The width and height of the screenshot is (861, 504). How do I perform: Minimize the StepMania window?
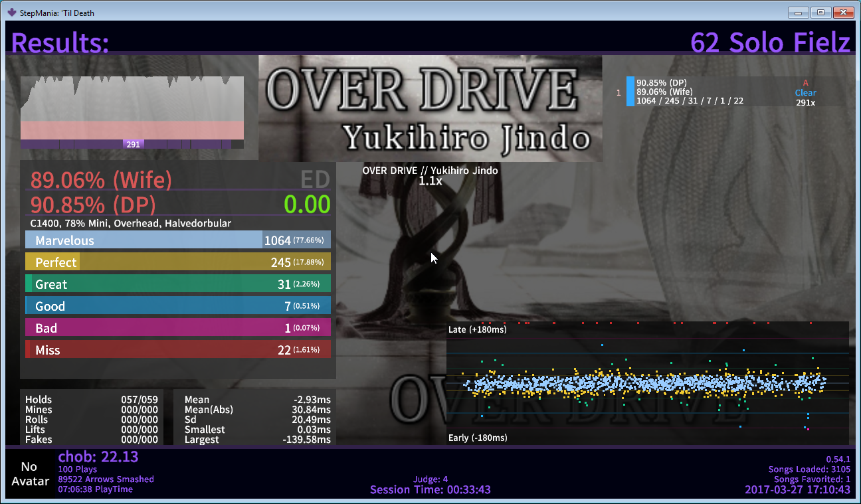pyautogui.click(x=798, y=12)
